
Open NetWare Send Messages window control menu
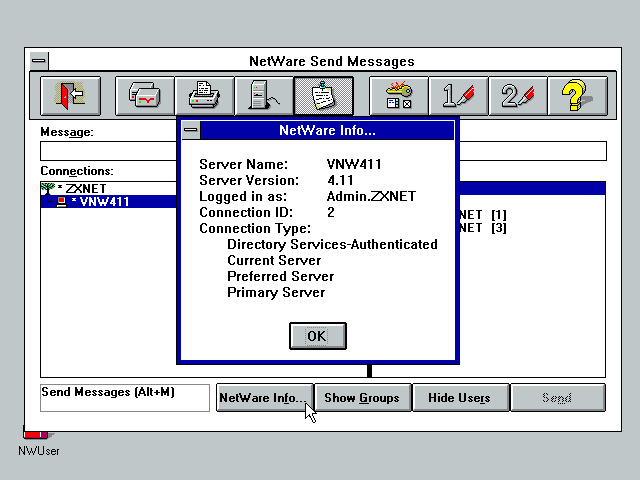39,61
